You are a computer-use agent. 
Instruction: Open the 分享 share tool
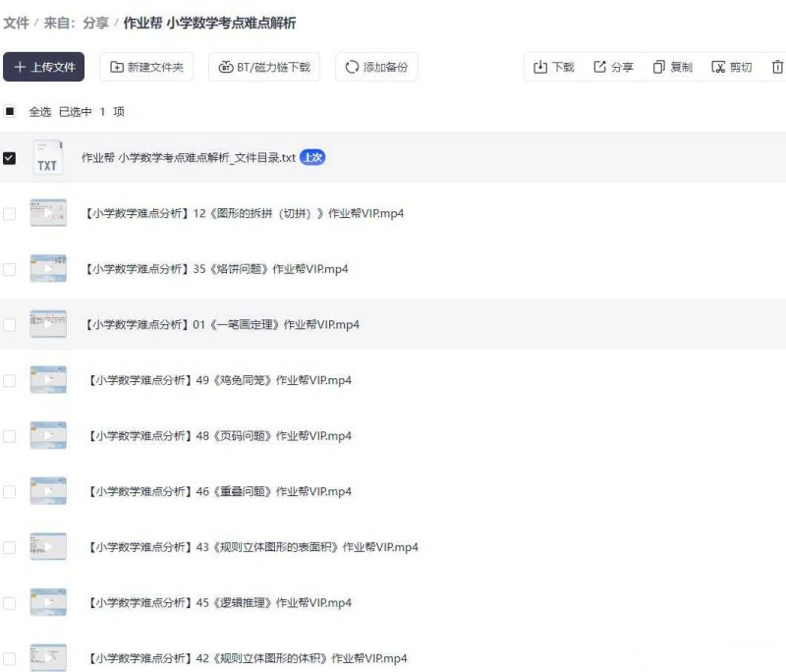click(x=598, y=67)
